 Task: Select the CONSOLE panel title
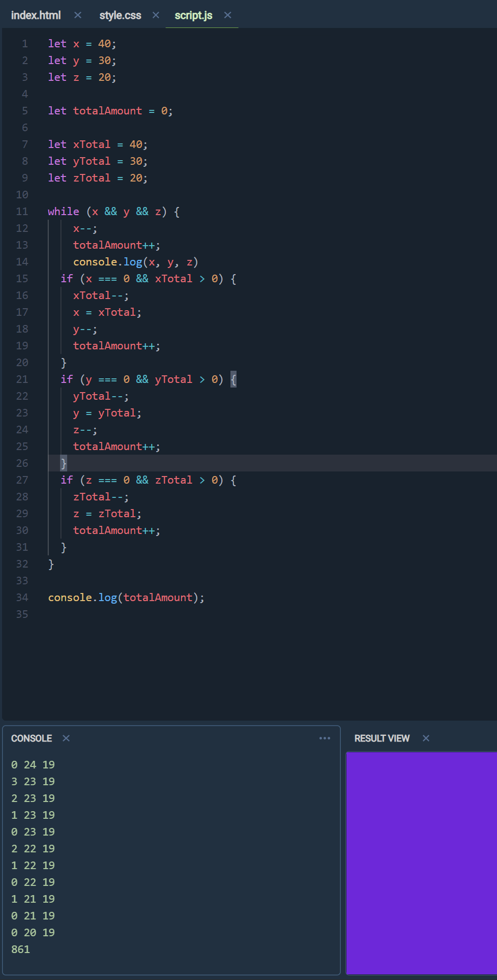(x=32, y=738)
